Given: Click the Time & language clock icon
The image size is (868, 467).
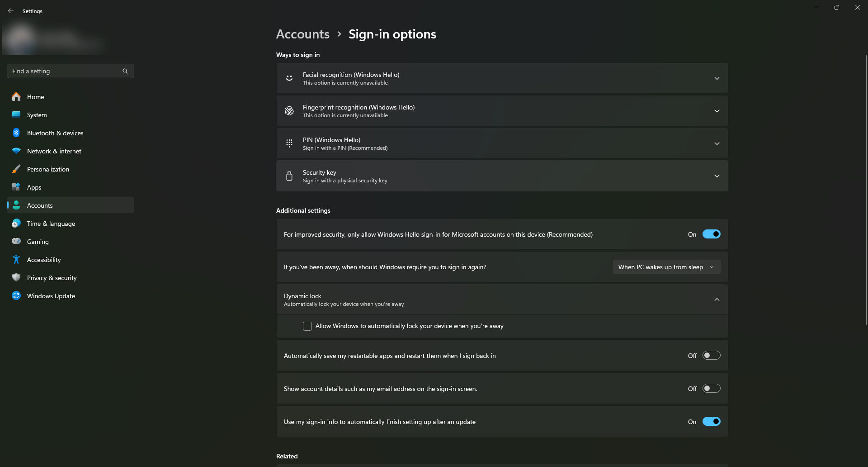Looking at the screenshot, I should [x=16, y=223].
